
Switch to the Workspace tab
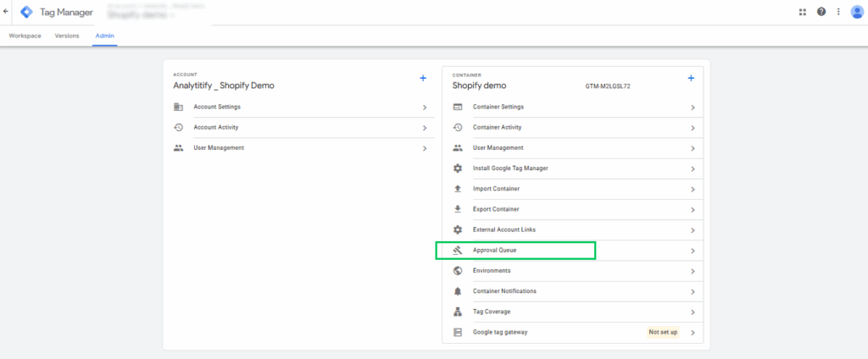25,36
